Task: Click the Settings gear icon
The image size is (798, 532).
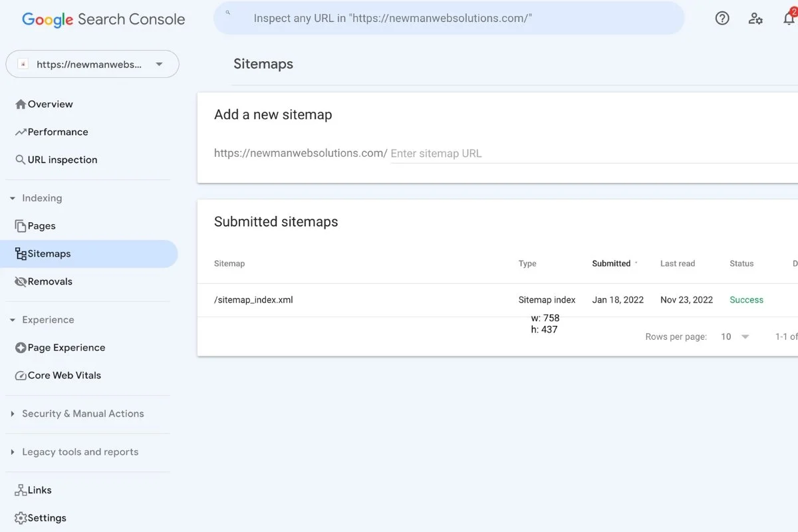Action: pos(21,518)
